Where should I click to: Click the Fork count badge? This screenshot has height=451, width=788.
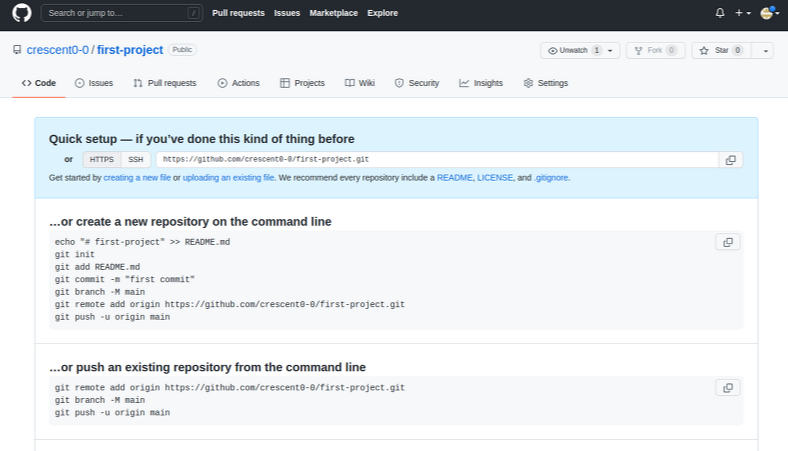click(x=671, y=50)
